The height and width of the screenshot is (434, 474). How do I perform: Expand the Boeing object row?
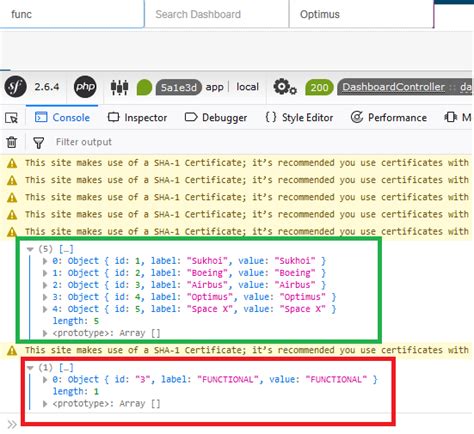45,273
